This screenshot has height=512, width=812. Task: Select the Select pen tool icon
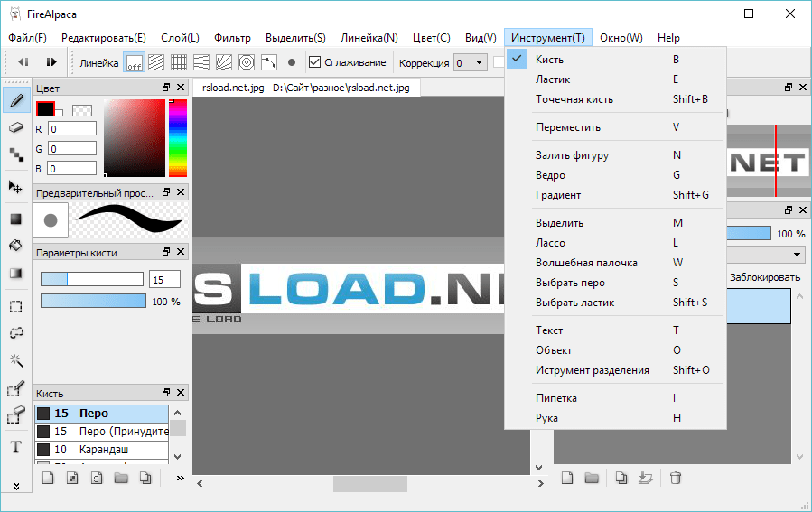16,389
